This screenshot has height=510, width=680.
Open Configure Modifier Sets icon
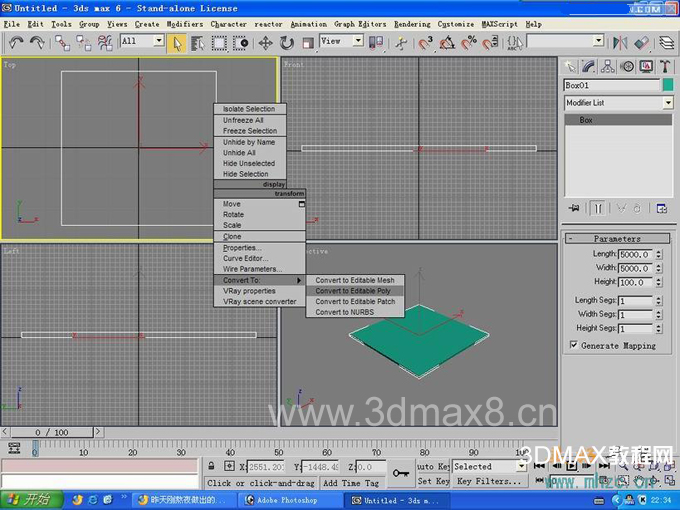coord(662,209)
